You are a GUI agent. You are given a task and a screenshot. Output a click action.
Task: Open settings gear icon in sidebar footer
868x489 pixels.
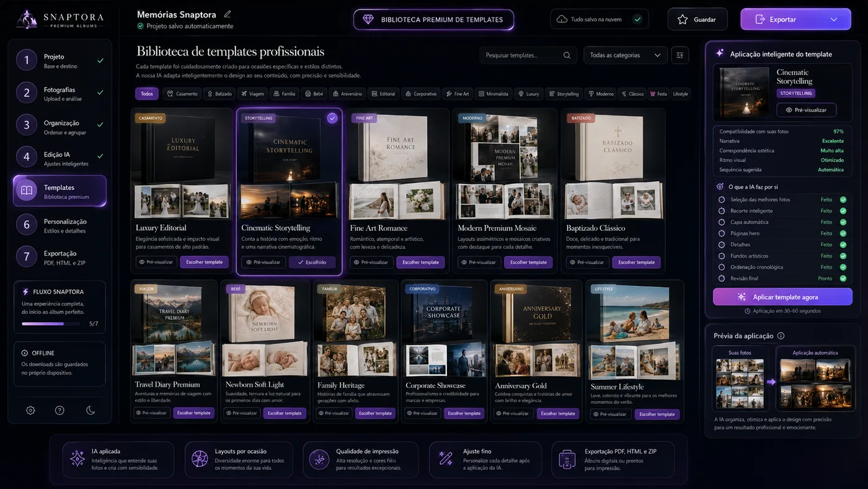coord(30,410)
